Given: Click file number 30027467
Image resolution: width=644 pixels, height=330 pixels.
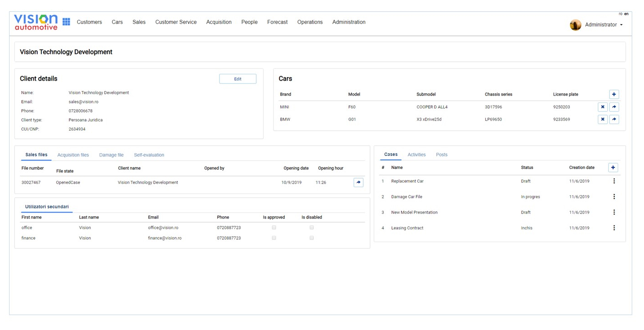Looking at the screenshot, I should (31, 182).
